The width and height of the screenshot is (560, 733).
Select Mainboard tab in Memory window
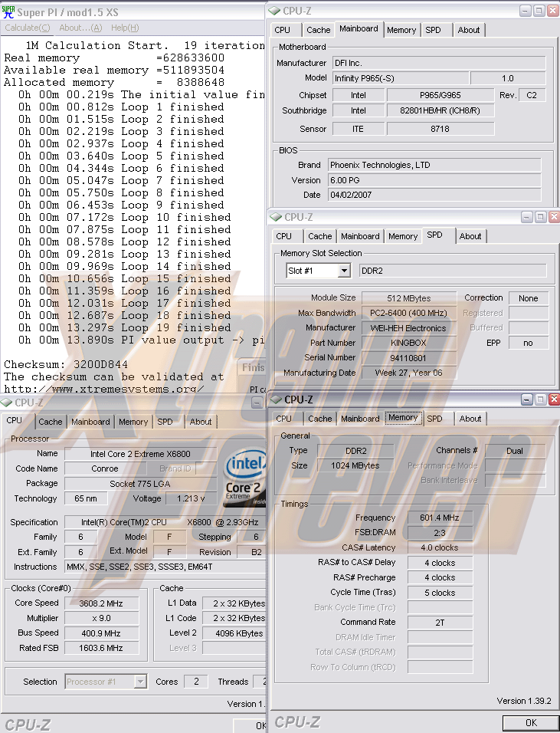point(360,419)
